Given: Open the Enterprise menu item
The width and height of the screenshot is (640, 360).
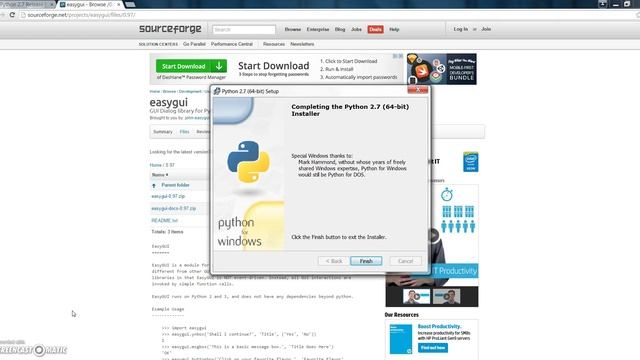Looking at the screenshot, I should 318,29.
